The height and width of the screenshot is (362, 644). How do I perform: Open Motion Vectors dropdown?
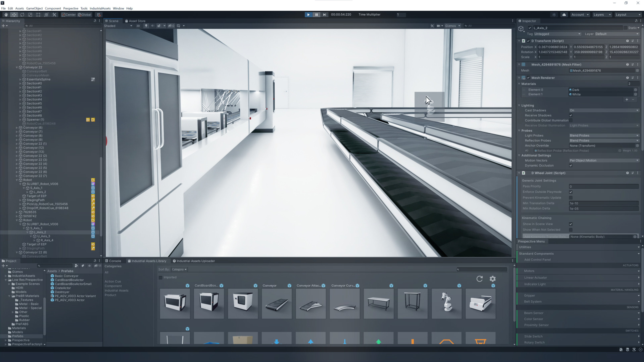click(604, 161)
